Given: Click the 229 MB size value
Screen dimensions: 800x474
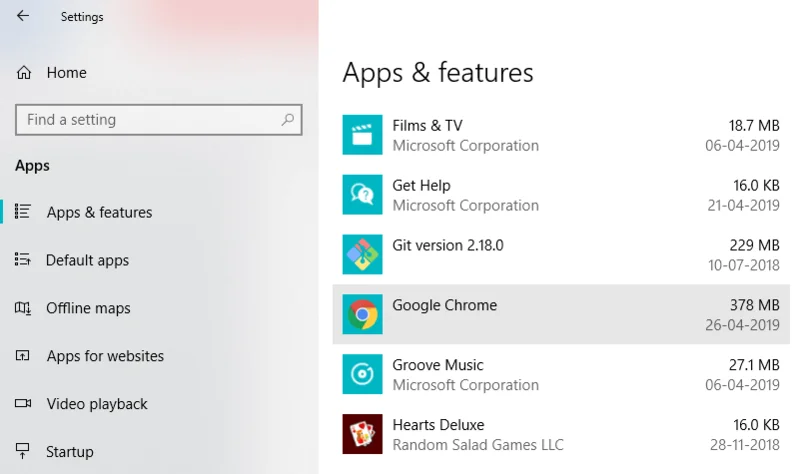Looking at the screenshot, I should click(754, 245).
